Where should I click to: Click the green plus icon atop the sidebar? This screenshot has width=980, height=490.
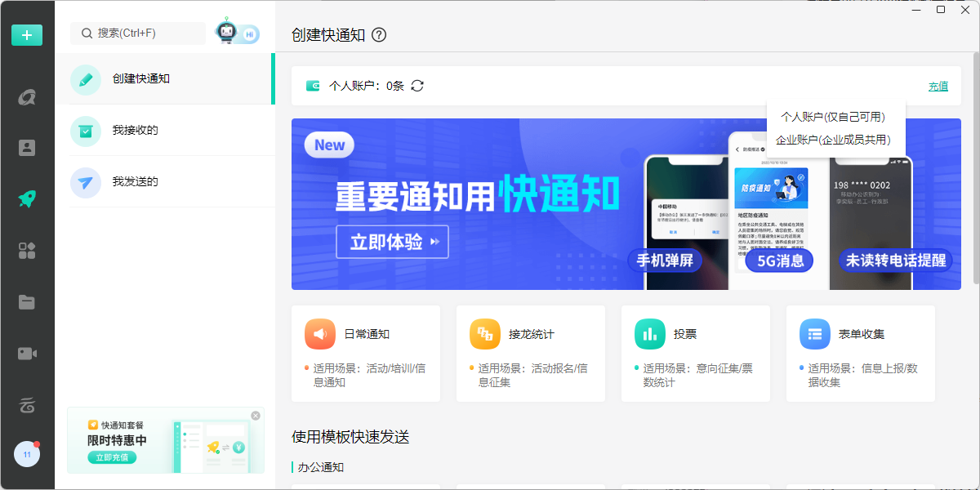coord(27,35)
